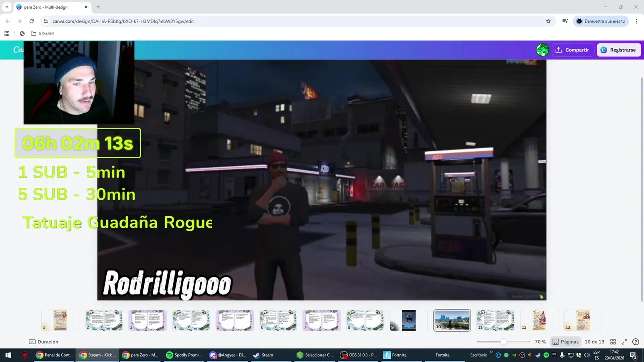Image resolution: width=644 pixels, height=362 pixels.
Task: Click the microphone tray icon
Action: tap(562, 355)
